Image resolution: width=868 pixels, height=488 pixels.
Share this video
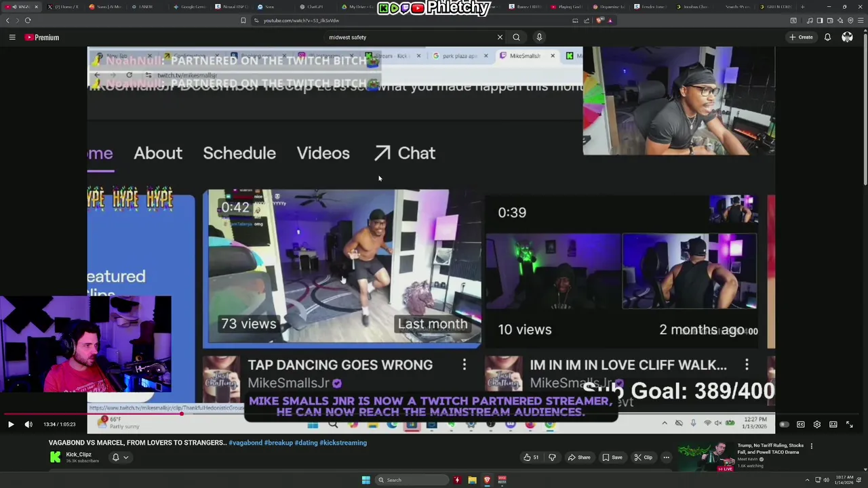[579, 457]
